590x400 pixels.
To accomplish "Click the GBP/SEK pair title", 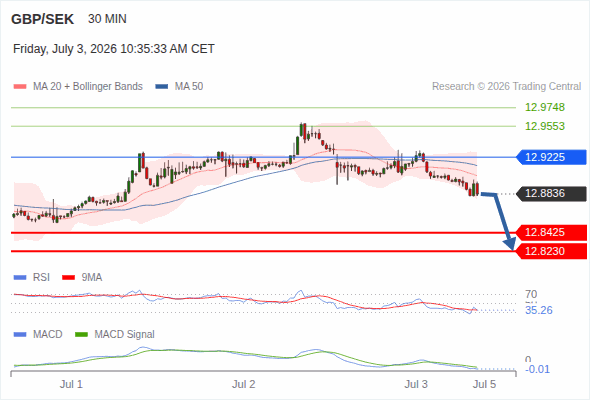I will 43,19.
